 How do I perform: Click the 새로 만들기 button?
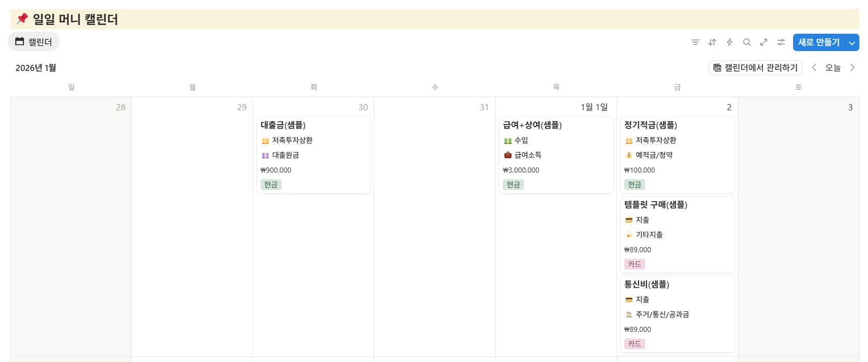coord(819,42)
